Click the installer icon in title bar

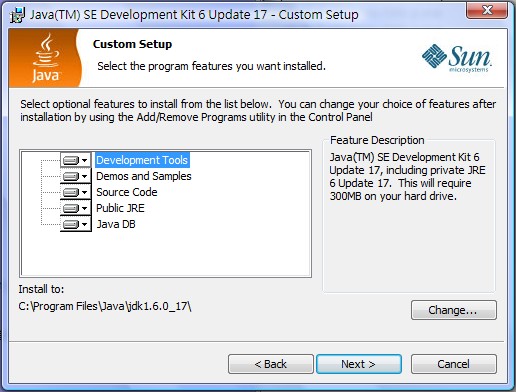click(x=17, y=15)
